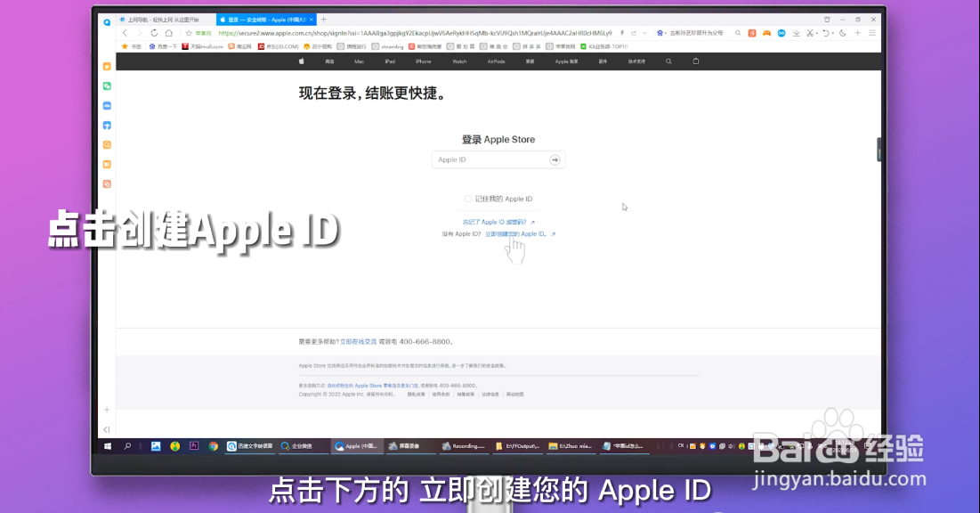Click the home icon in the browser toolbar

pyautogui.click(x=170, y=33)
